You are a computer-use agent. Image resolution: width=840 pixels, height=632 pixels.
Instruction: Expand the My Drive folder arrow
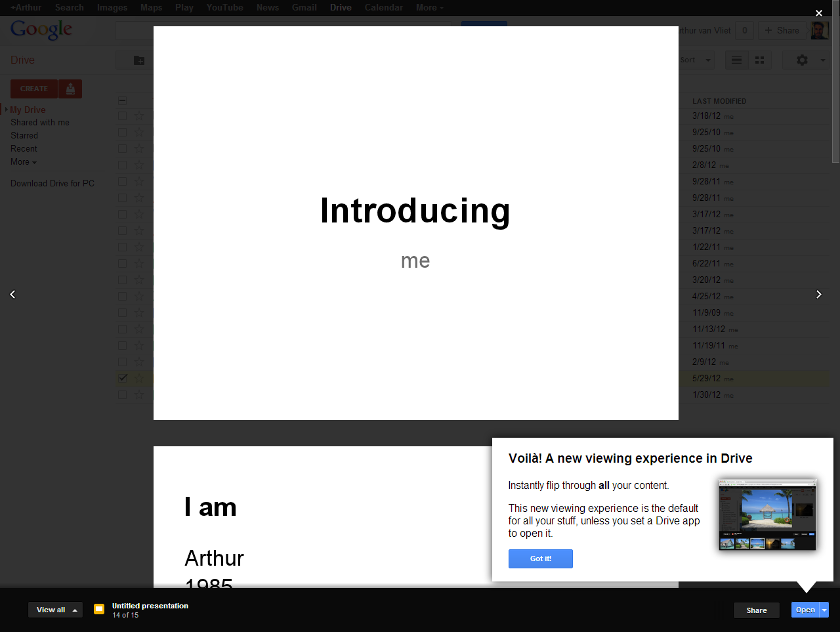(7, 110)
